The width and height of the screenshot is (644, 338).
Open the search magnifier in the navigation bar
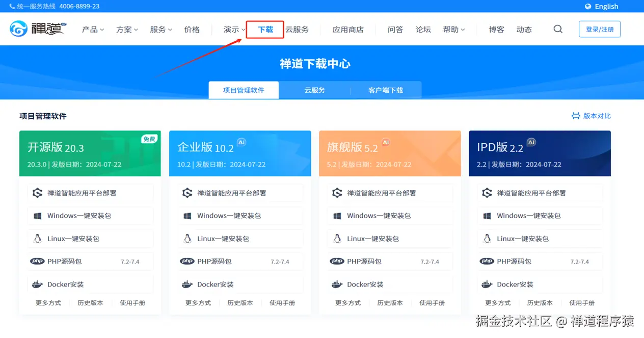point(557,29)
